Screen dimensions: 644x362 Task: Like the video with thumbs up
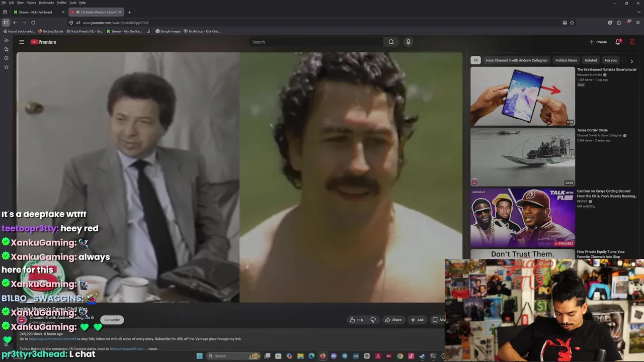point(356,320)
